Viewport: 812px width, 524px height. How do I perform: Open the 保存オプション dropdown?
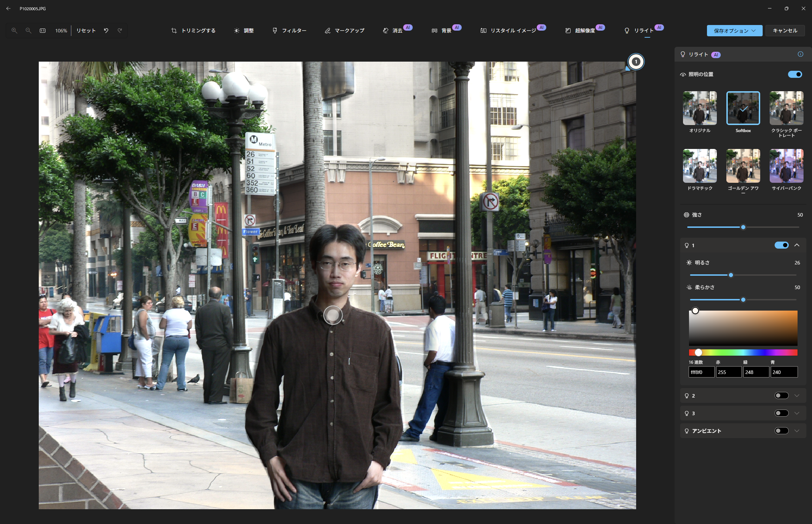click(734, 31)
